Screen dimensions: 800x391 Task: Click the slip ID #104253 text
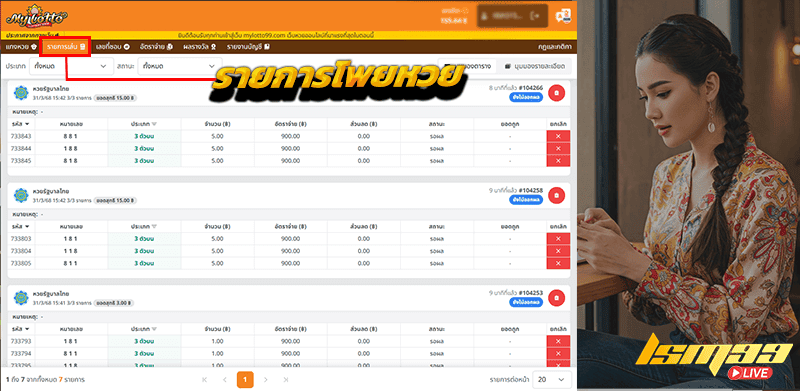click(530, 293)
